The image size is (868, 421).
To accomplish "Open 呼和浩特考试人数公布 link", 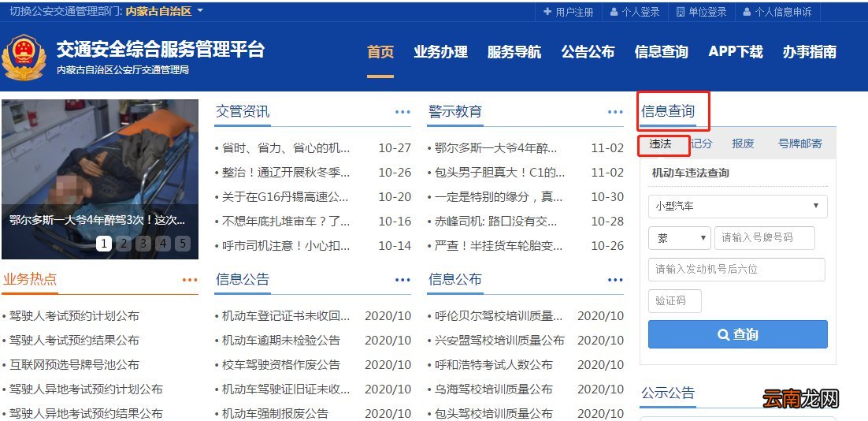I will click(x=493, y=364).
